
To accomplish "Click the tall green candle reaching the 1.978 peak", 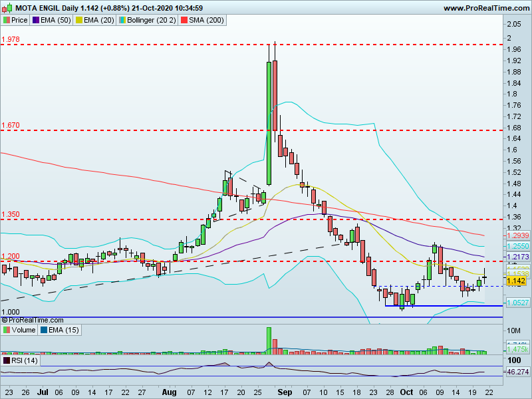I will click(269, 123).
